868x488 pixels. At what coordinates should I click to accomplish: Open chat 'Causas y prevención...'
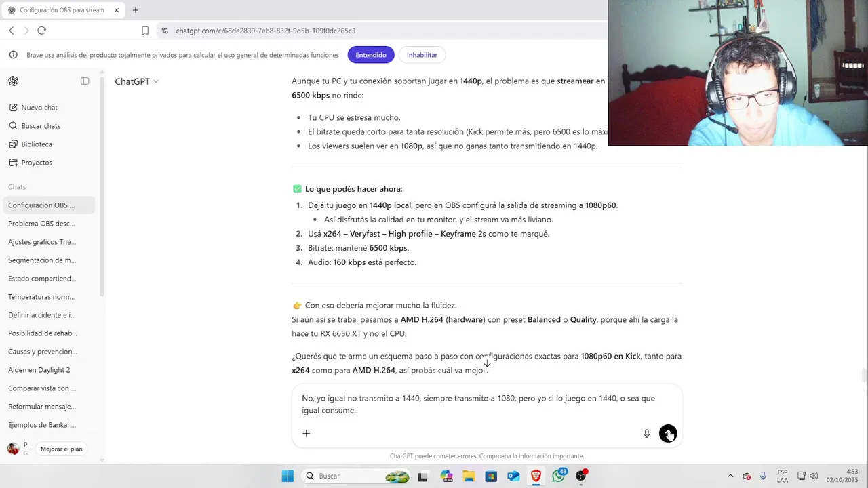point(50,352)
